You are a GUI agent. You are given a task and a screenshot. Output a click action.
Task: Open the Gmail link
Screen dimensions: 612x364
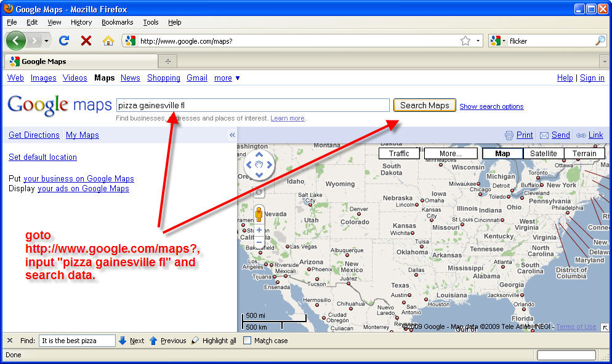pyautogui.click(x=197, y=77)
